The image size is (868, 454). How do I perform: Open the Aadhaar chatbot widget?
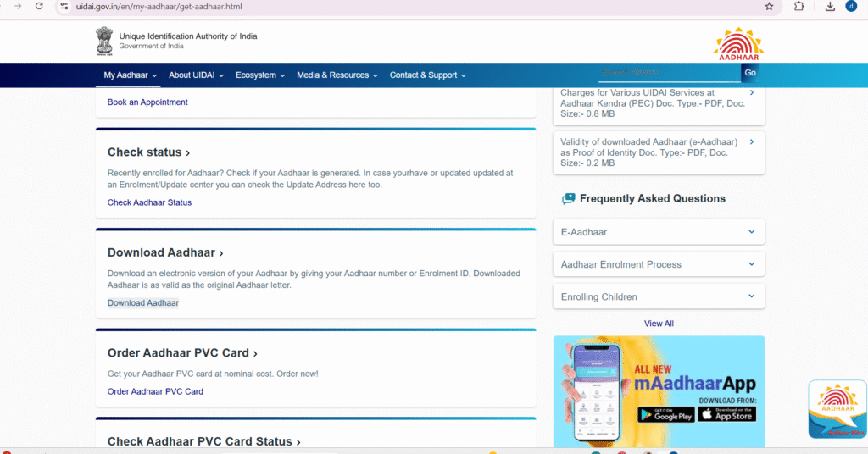(837, 409)
